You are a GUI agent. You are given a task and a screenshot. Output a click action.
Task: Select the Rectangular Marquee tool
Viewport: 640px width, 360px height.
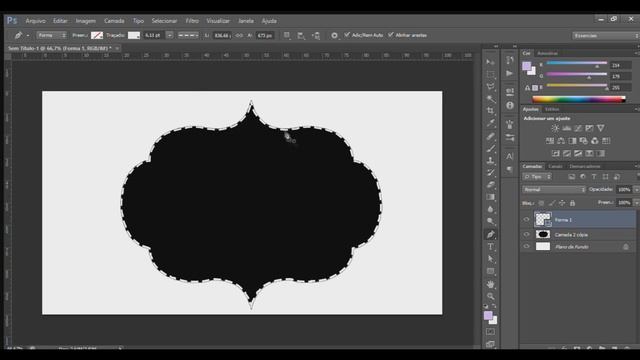(x=490, y=74)
